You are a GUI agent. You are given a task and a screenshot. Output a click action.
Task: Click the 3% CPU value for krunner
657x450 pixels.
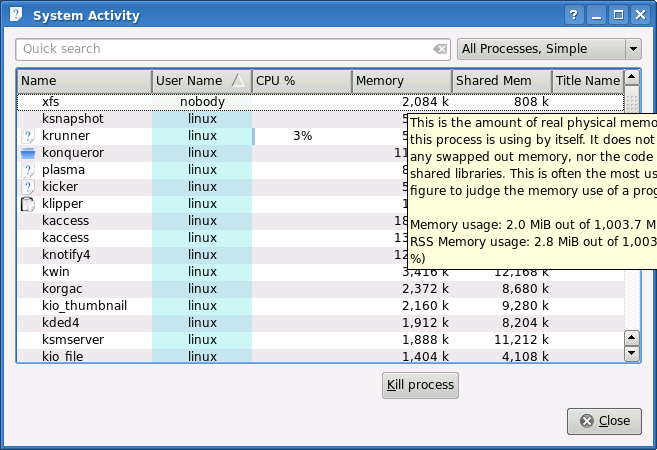tap(303, 136)
